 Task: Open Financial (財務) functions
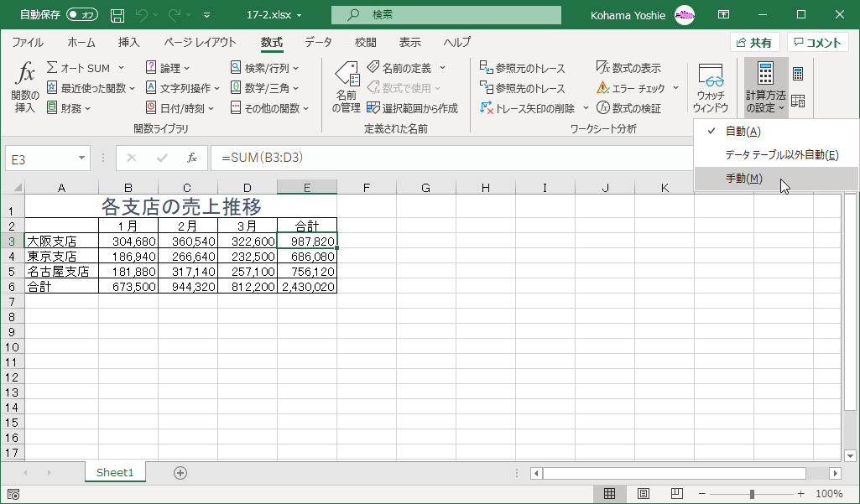[x=69, y=108]
